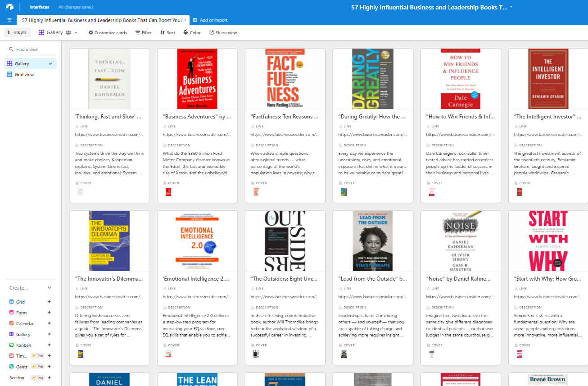The image size is (588, 386).
Task: Open the Emotional Intelligence 2.0 card link URL
Action: point(197,296)
